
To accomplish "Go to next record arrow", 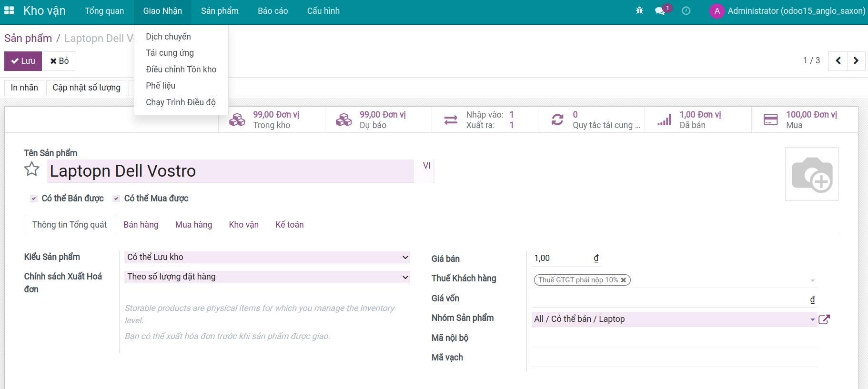I will 856,61.
